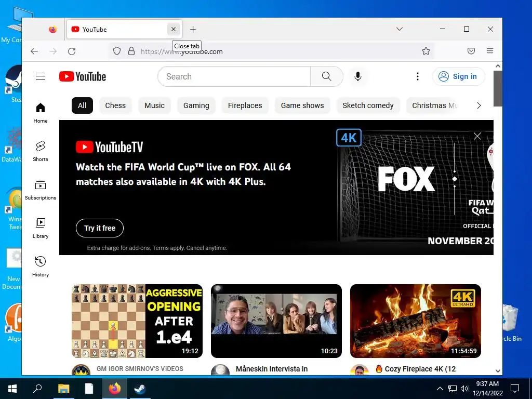This screenshot has height=399, width=532.
Task: Open the Måneskin interview video thumbnail
Action: tap(276, 321)
